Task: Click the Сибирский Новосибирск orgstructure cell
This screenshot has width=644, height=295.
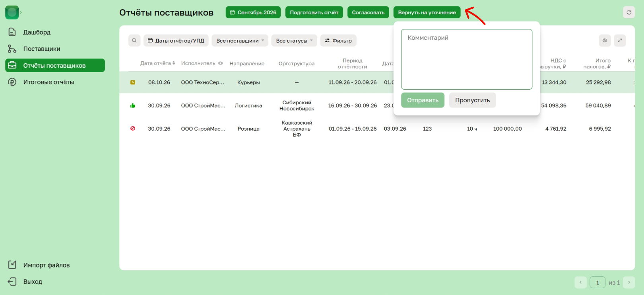Action: [x=297, y=105]
